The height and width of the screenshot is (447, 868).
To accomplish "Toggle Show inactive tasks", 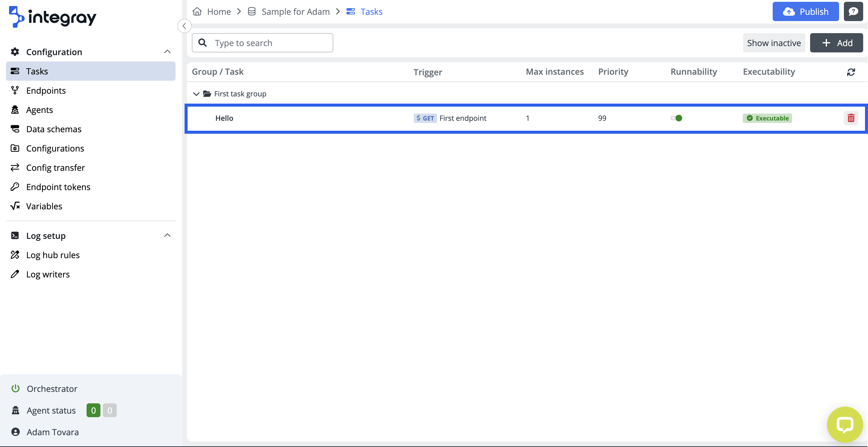I will pos(774,43).
